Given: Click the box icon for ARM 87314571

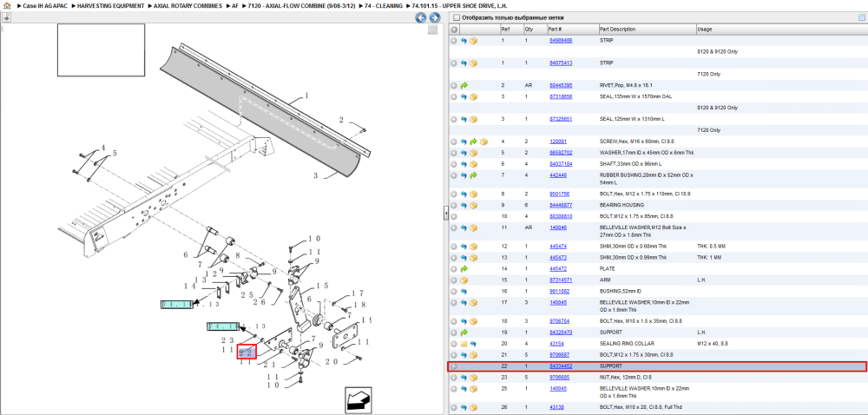Looking at the screenshot, I should [464, 280].
